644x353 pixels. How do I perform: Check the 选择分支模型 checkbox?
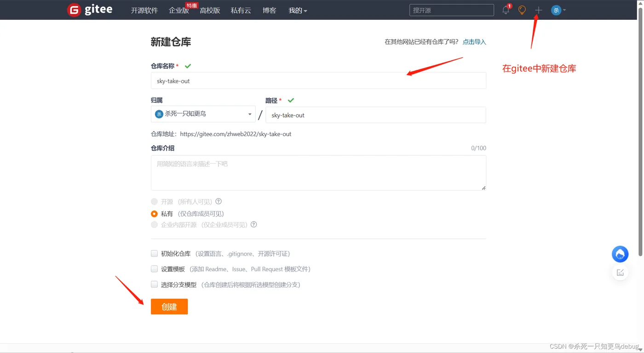coord(154,285)
